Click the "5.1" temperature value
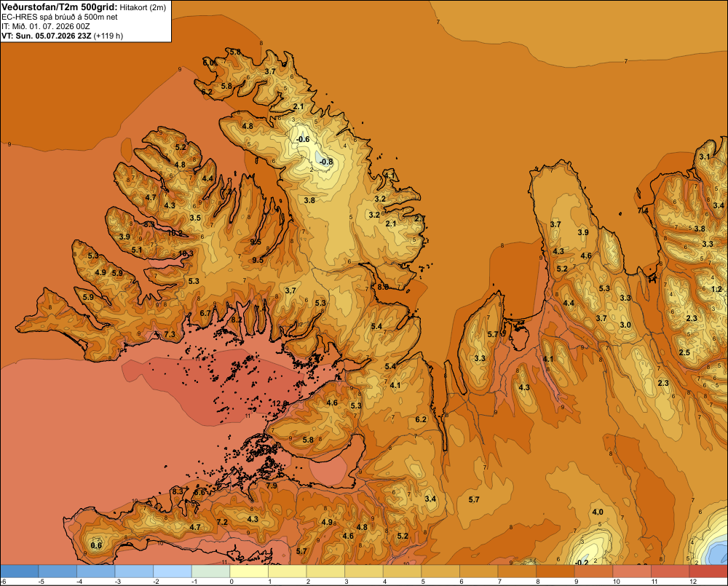The width and height of the screenshot is (728, 586). click(x=137, y=250)
